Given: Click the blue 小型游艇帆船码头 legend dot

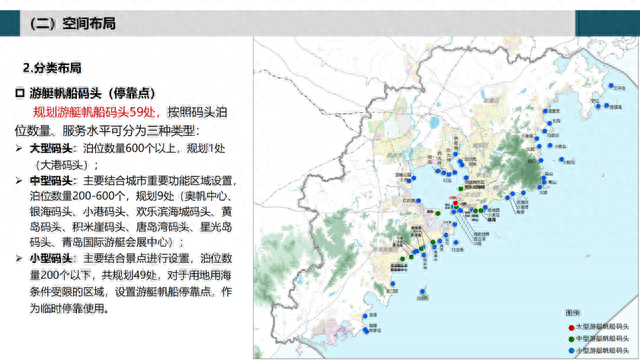Looking at the screenshot, I should point(571,351).
